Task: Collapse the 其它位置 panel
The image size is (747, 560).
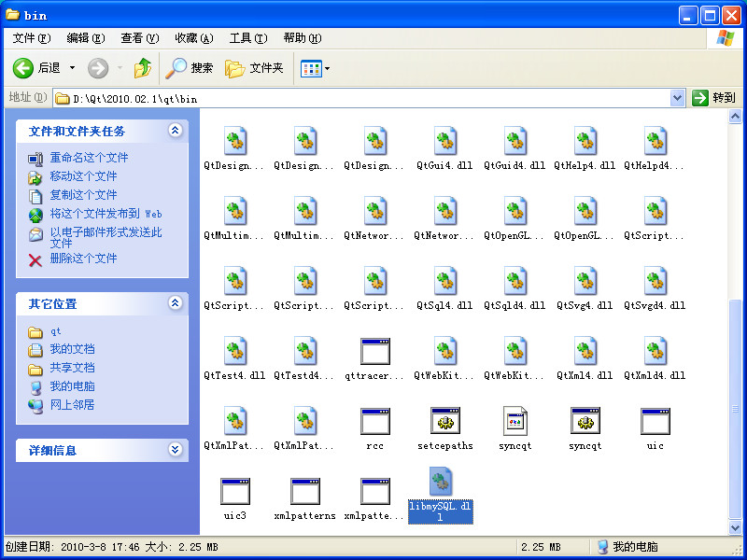Action: (175, 302)
